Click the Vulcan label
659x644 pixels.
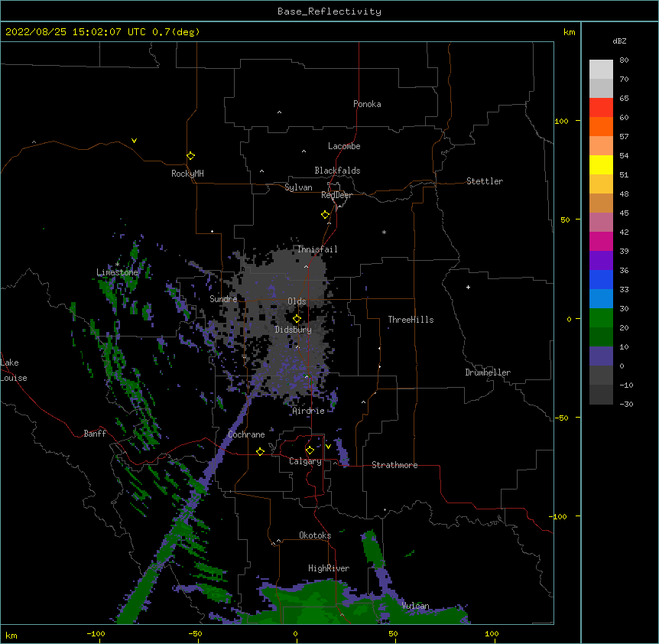(415, 606)
